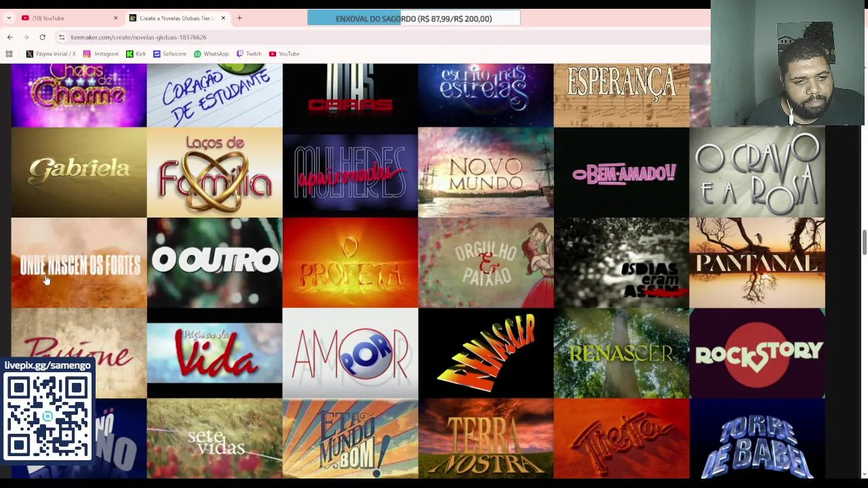Select the Esperança thumbnail
Viewport: 868px width, 488px height.
[x=621, y=96]
